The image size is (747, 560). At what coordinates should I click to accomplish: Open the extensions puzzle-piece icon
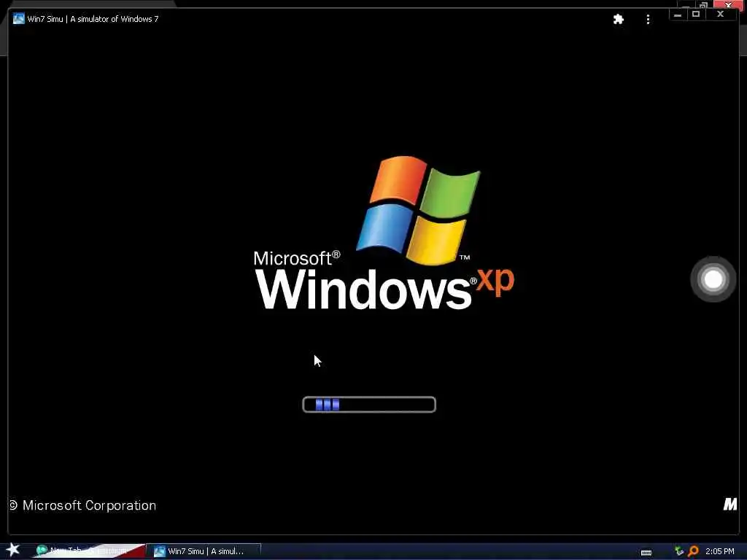click(x=618, y=19)
